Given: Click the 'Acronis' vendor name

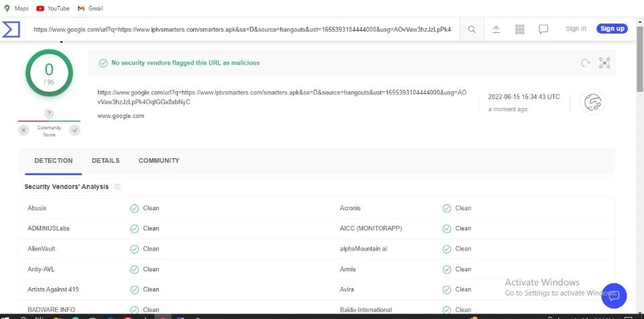Looking at the screenshot, I should pyautogui.click(x=350, y=208).
